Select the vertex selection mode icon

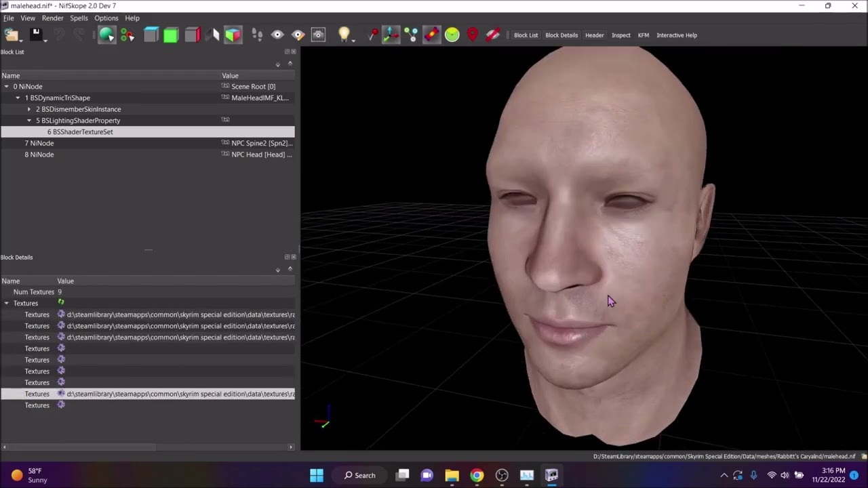[127, 35]
